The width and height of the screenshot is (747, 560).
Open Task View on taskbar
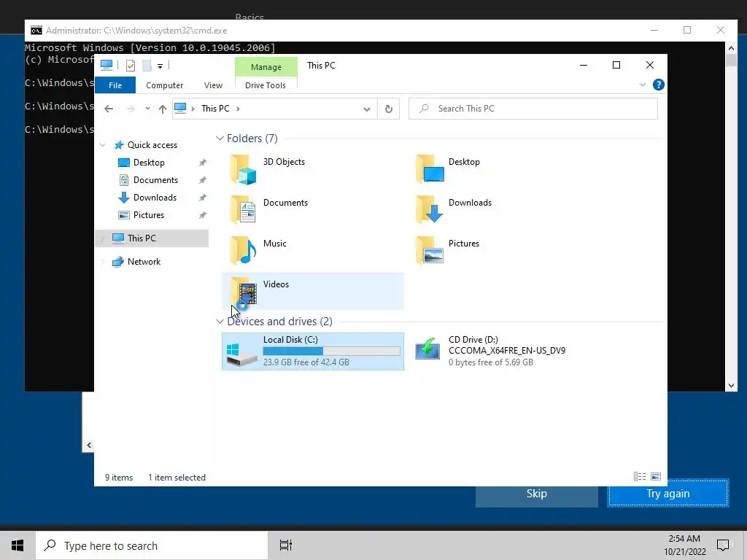pos(286,545)
